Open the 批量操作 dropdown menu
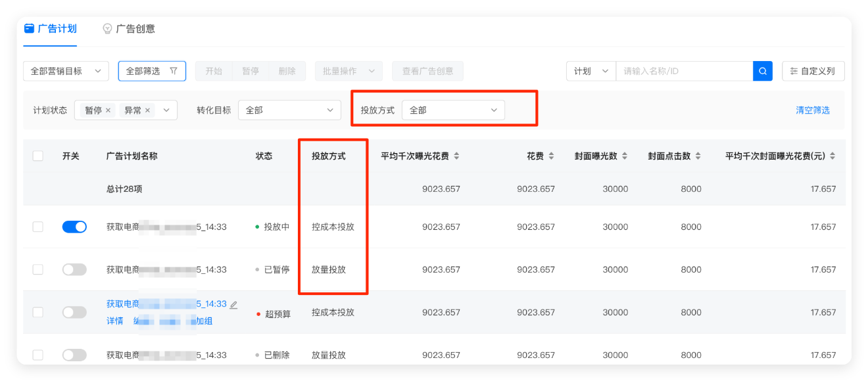Image resolution: width=868 pixels, height=381 pixels. click(349, 71)
